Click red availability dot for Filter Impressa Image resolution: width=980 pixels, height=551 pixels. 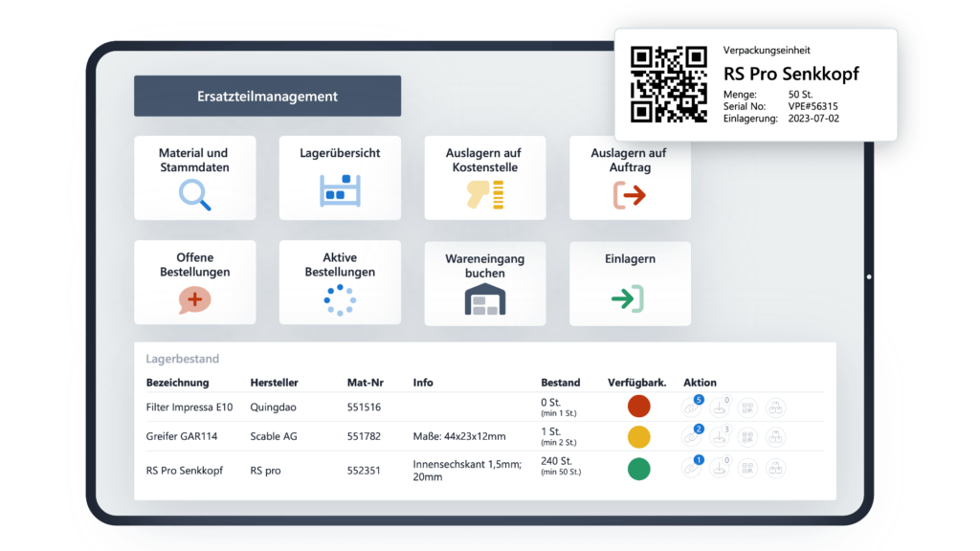[638, 407]
